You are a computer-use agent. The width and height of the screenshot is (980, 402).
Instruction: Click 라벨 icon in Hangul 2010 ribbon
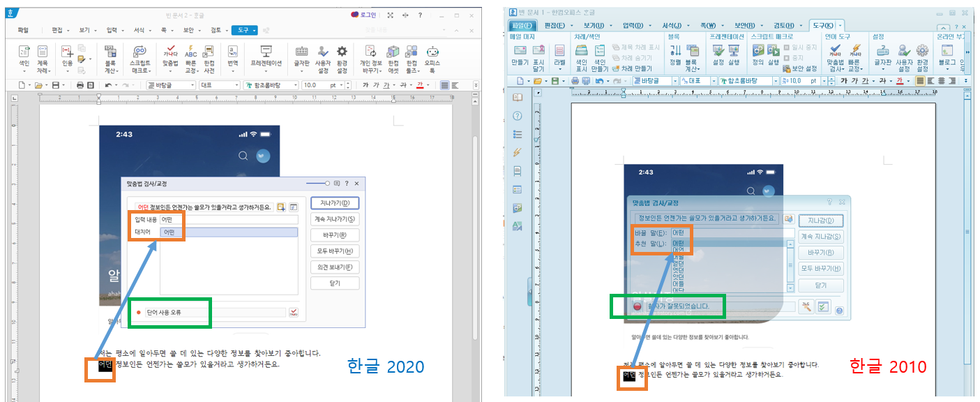click(x=559, y=59)
